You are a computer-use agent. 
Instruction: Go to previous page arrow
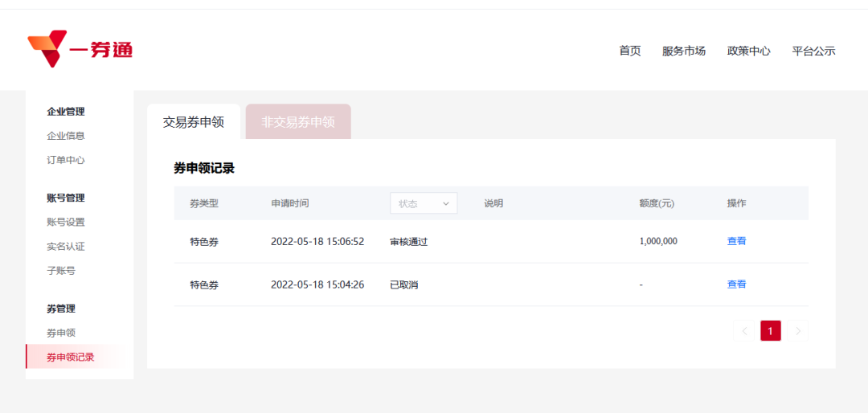pyautogui.click(x=744, y=331)
